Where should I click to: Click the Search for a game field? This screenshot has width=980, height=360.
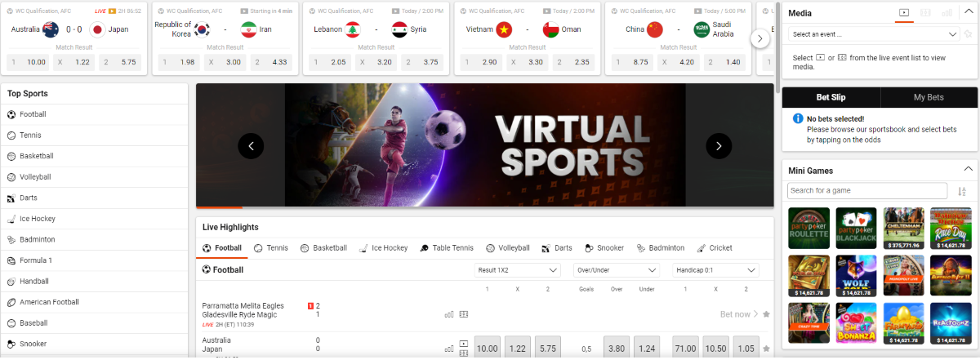[867, 190]
